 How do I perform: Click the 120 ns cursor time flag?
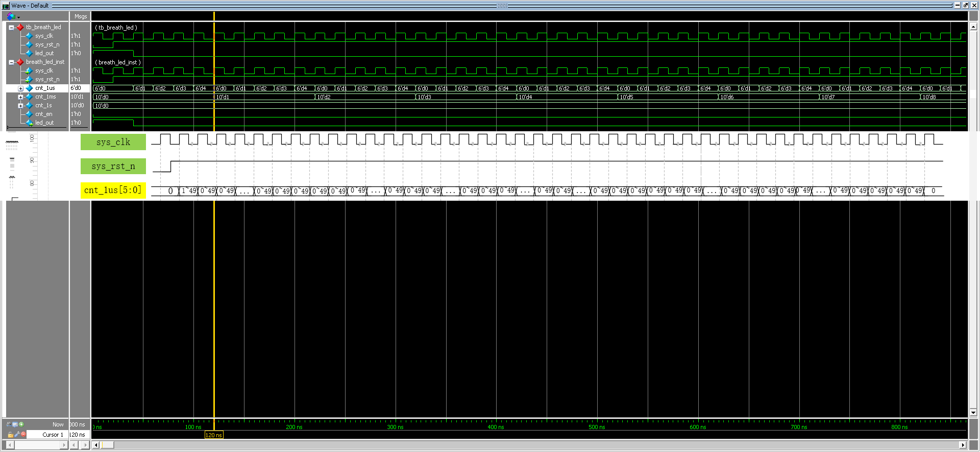214,435
